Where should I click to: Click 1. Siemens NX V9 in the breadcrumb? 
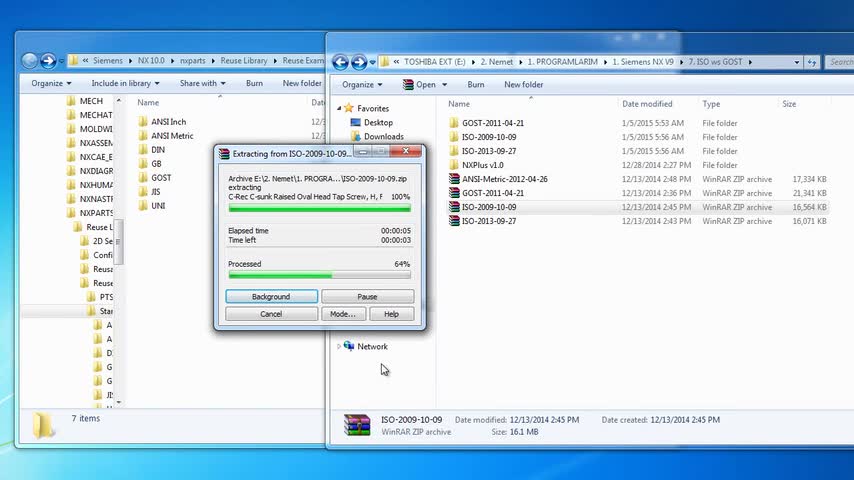[643, 62]
